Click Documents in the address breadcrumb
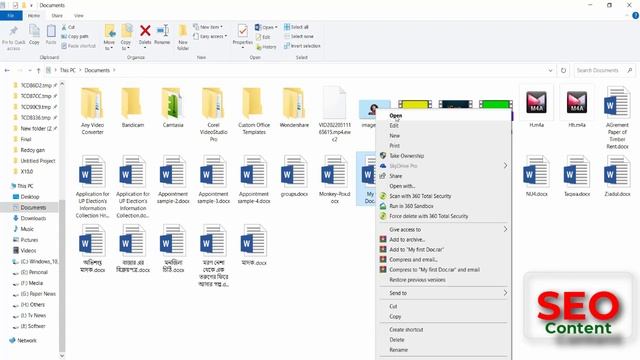640x360 pixels. coord(97,70)
